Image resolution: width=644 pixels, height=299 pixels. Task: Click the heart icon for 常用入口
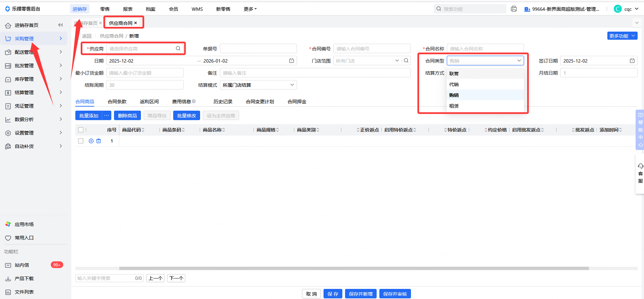8,238
